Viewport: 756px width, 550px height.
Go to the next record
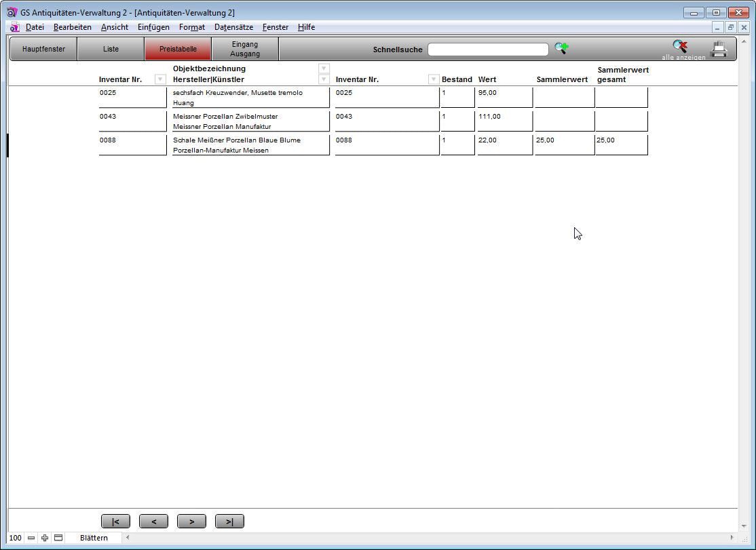click(x=191, y=522)
